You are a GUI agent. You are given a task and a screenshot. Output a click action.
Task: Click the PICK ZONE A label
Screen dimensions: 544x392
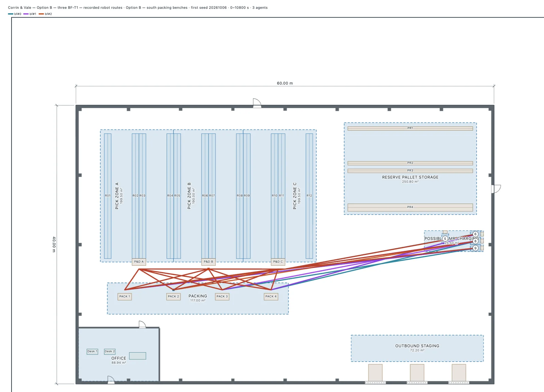[x=117, y=196]
